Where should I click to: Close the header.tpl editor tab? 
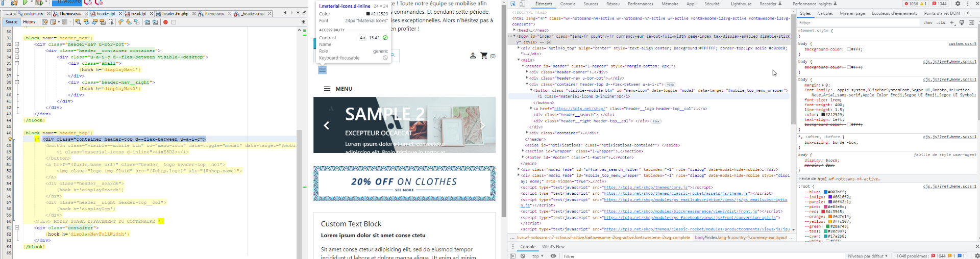point(119,14)
